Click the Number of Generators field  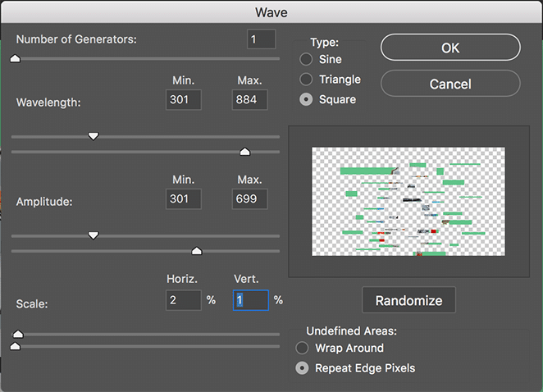tap(262, 39)
